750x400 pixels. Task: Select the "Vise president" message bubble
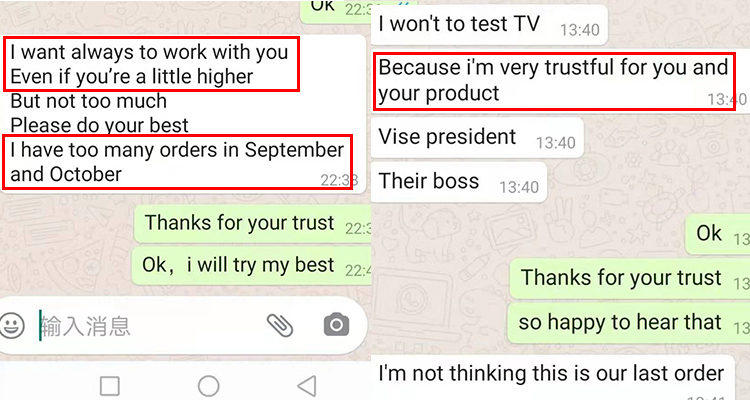(477, 137)
